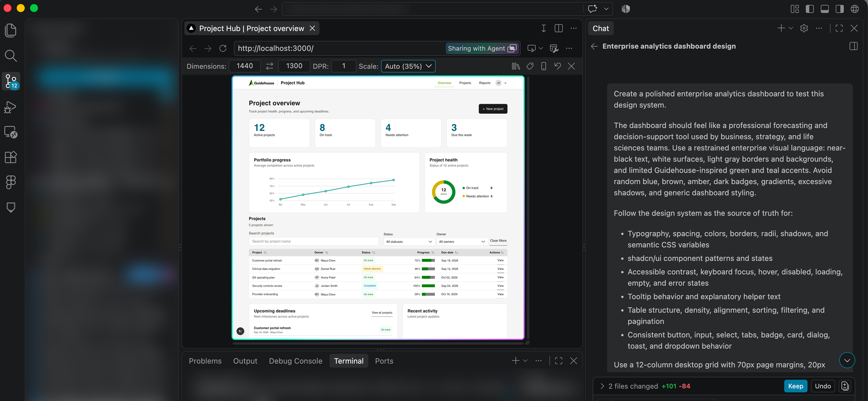This screenshot has height=401, width=868.
Task: Open the JD user avatar menu
Action: pyautogui.click(x=501, y=83)
